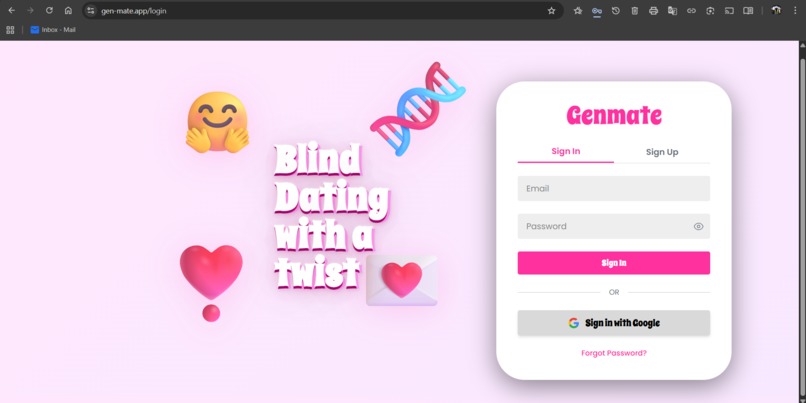The image size is (806, 403).
Task: Reload the current page
Action: [x=49, y=10]
